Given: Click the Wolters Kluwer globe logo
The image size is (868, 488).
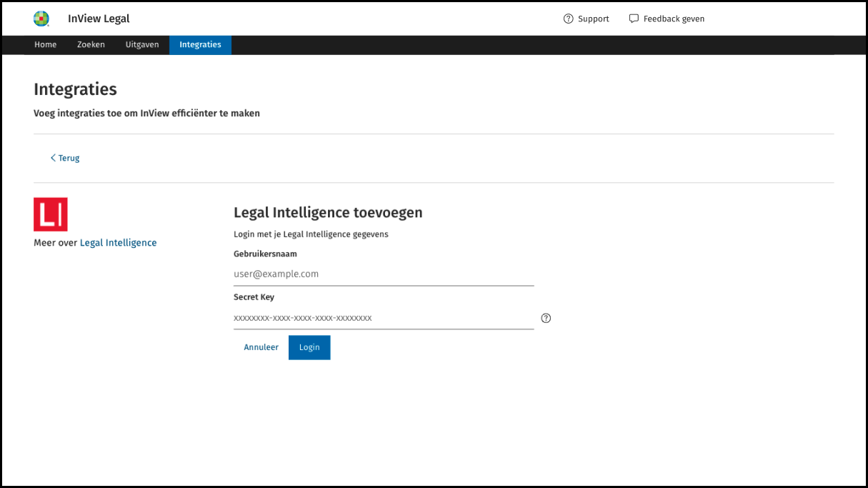Looking at the screenshot, I should tap(41, 19).
